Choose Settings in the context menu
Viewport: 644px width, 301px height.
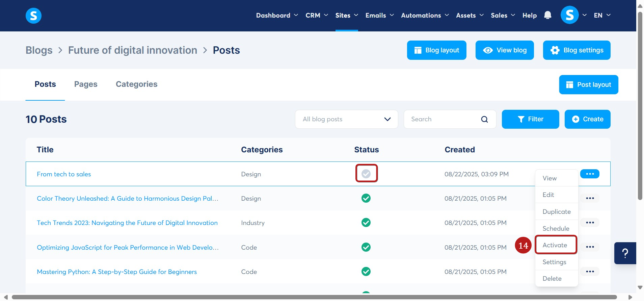click(x=557, y=262)
